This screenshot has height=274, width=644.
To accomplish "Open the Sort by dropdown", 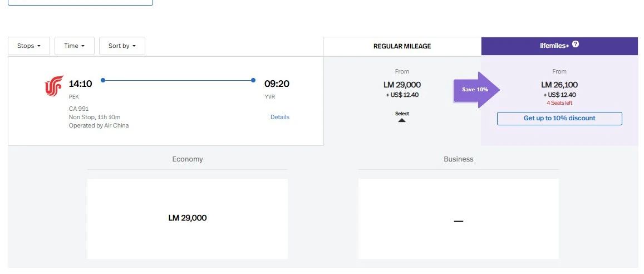I will pyautogui.click(x=122, y=46).
